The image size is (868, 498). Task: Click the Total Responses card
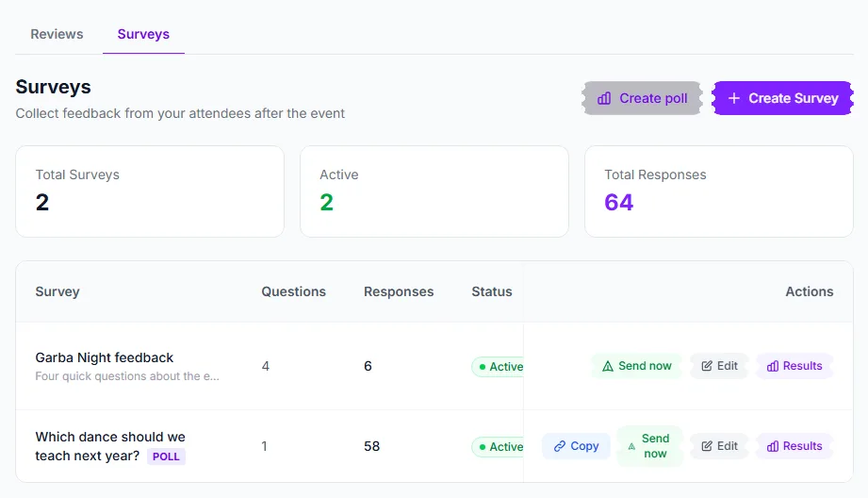coord(719,191)
